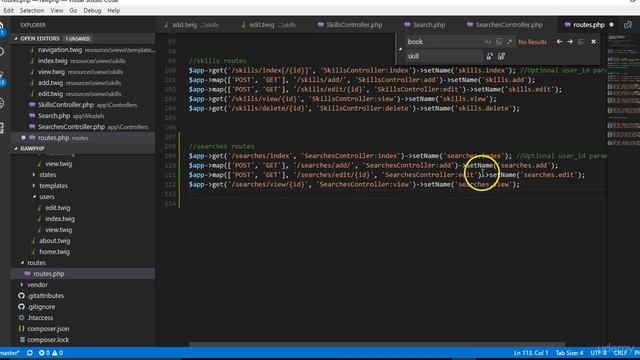The width and height of the screenshot is (640, 360).
Task: Open view.twig under open editors
Action: click(x=83, y=72)
